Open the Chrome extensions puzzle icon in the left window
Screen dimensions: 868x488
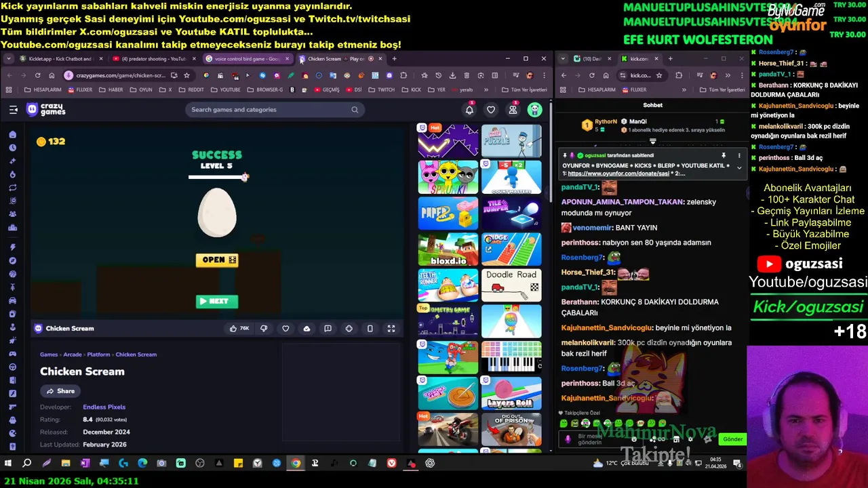[403, 75]
